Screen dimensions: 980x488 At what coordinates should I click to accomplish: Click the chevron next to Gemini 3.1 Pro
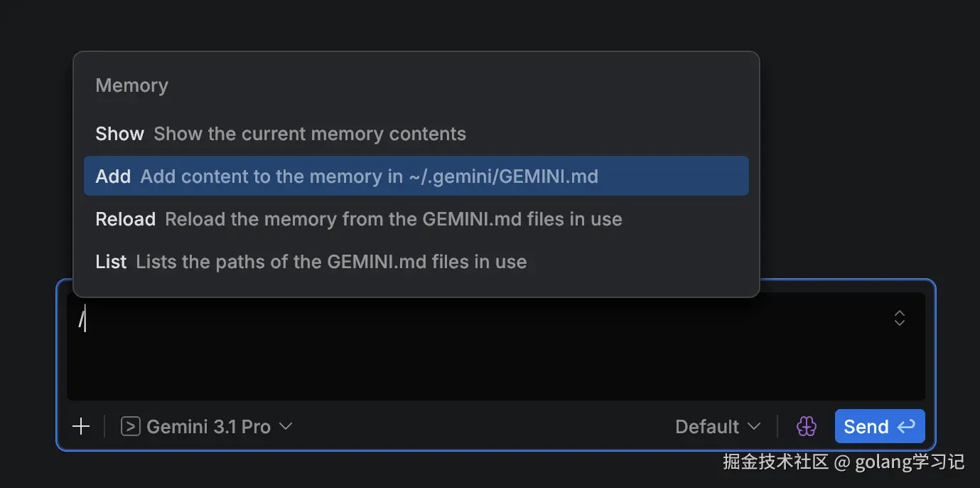[x=286, y=426]
